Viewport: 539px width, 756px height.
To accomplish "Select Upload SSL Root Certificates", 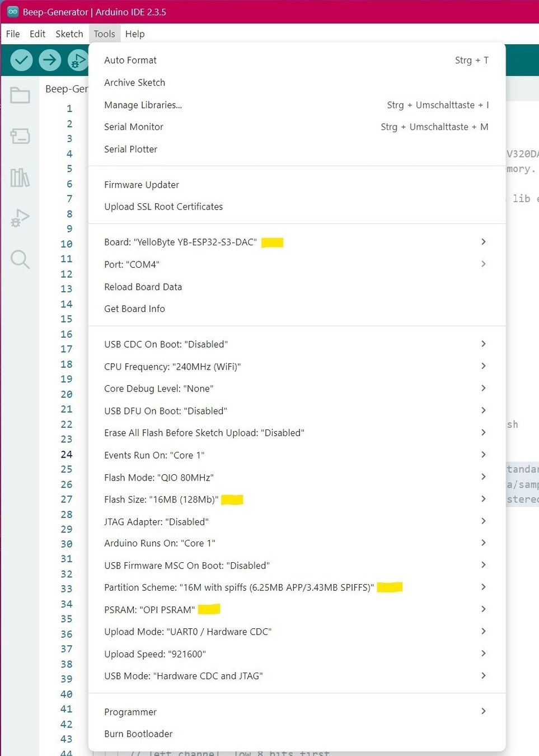I will point(297,207).
